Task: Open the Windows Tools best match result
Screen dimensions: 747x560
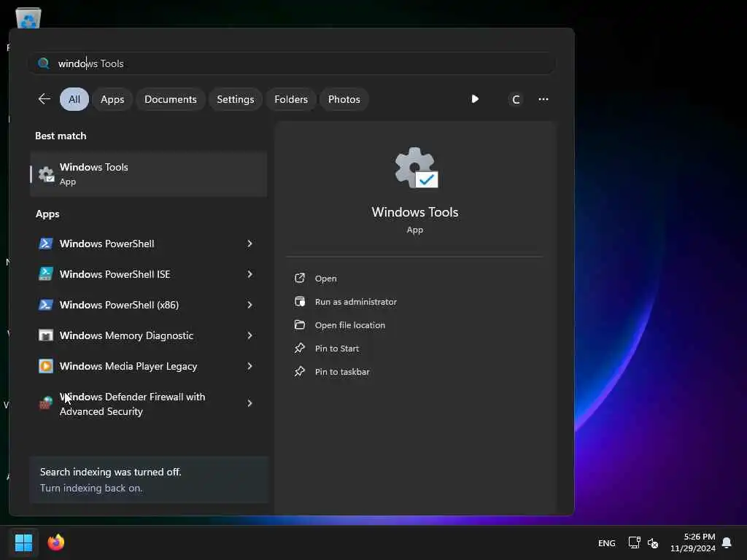Action: (149, 174)
